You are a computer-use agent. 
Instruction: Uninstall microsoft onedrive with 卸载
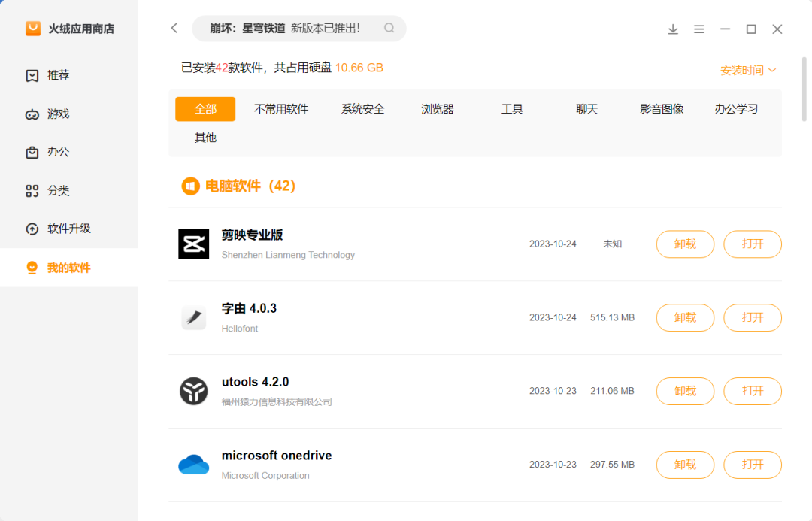coord(685,465)
